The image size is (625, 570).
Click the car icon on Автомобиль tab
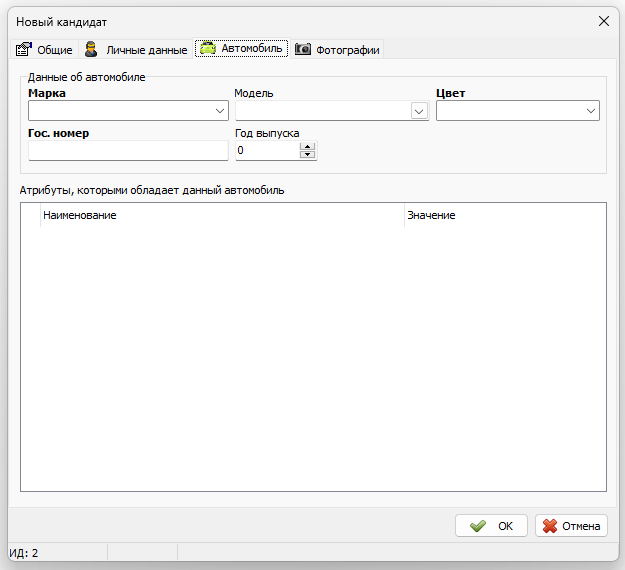[208, 48]
